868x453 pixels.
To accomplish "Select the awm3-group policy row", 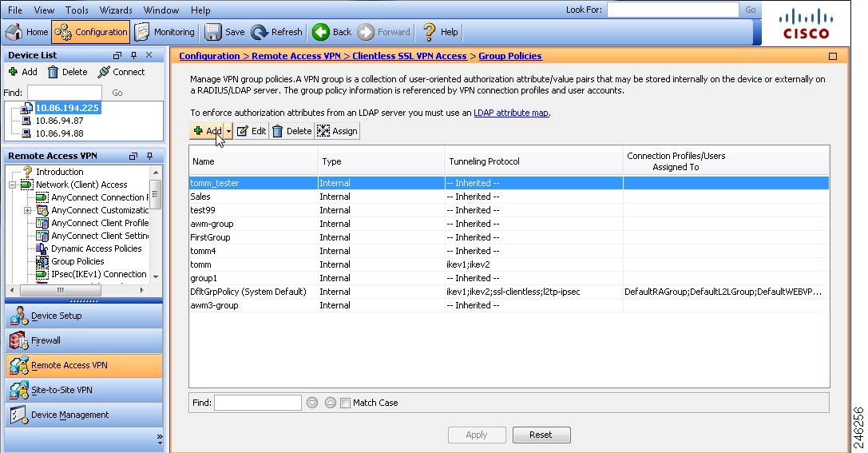I will pos(509,305).
